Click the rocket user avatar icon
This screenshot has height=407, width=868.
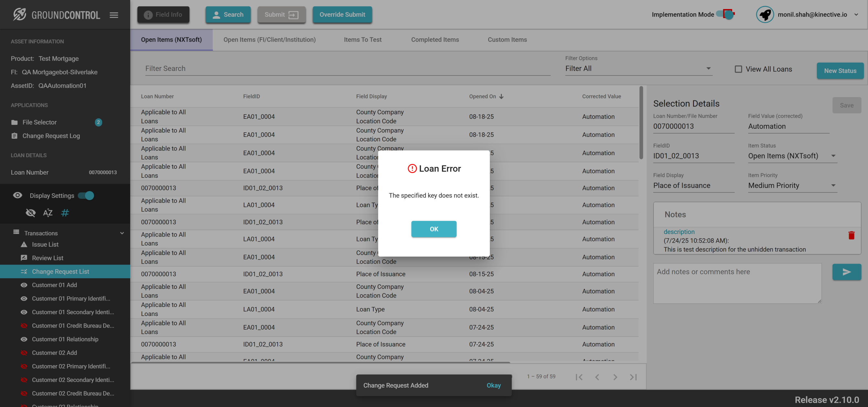click(x=765, y=15)
